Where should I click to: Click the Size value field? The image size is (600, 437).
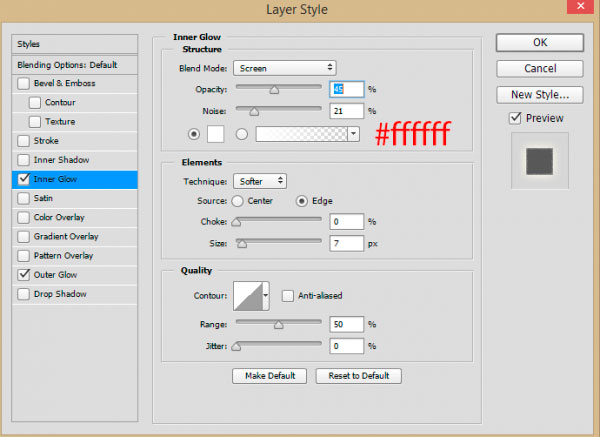(x=347, y=243)
